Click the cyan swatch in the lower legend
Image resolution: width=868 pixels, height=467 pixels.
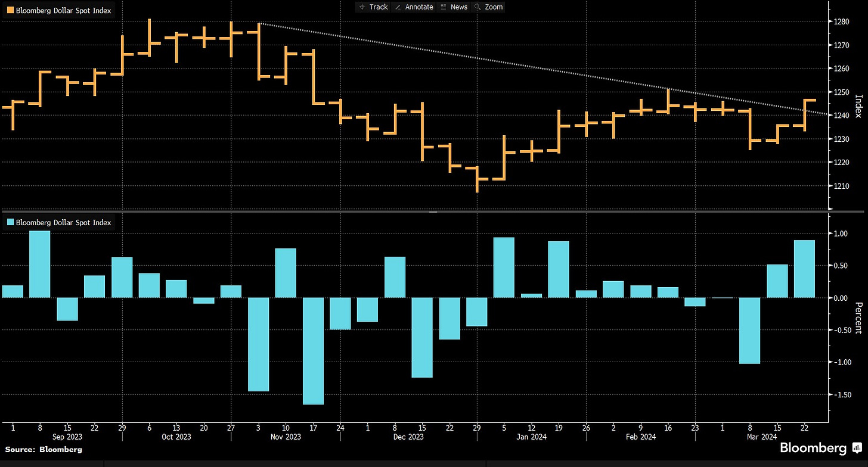pyautogui.click(x=9, y=222)
